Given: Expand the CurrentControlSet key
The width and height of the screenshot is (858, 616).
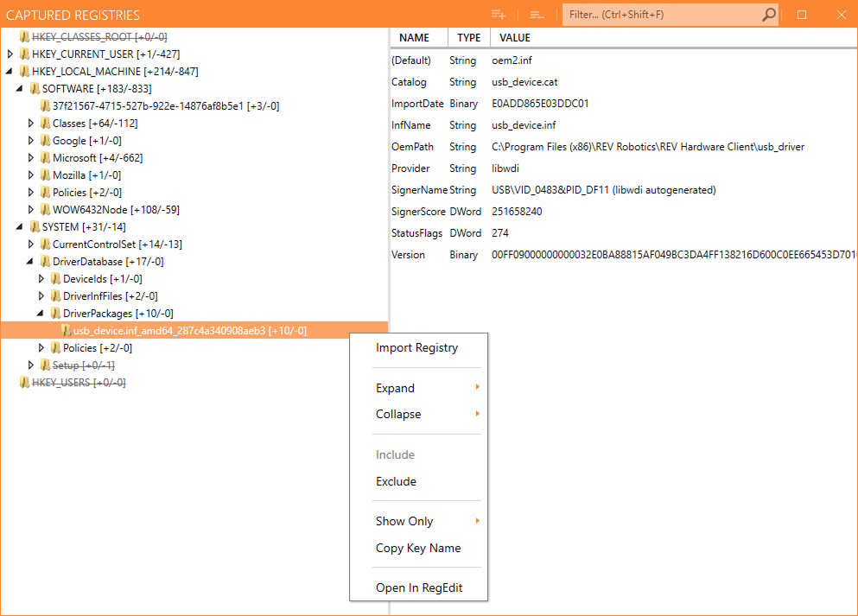Looking at the screenshot, I should [x=31, y=244].
